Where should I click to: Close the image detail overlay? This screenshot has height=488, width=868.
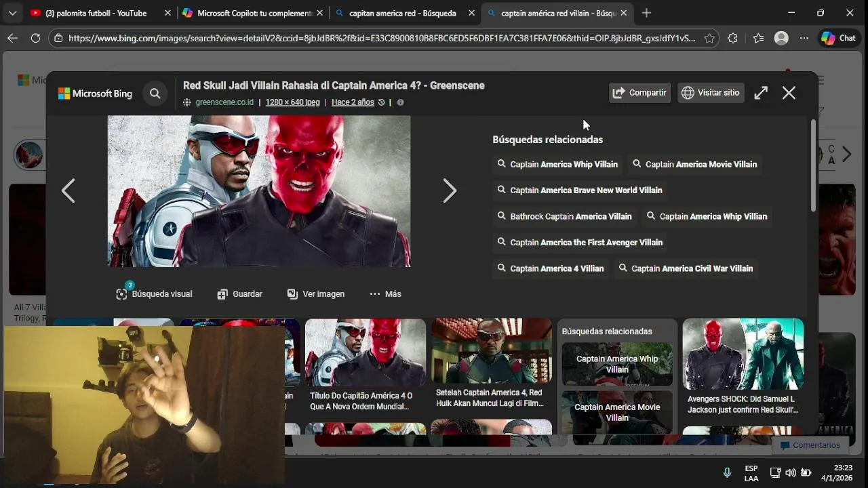789,93
